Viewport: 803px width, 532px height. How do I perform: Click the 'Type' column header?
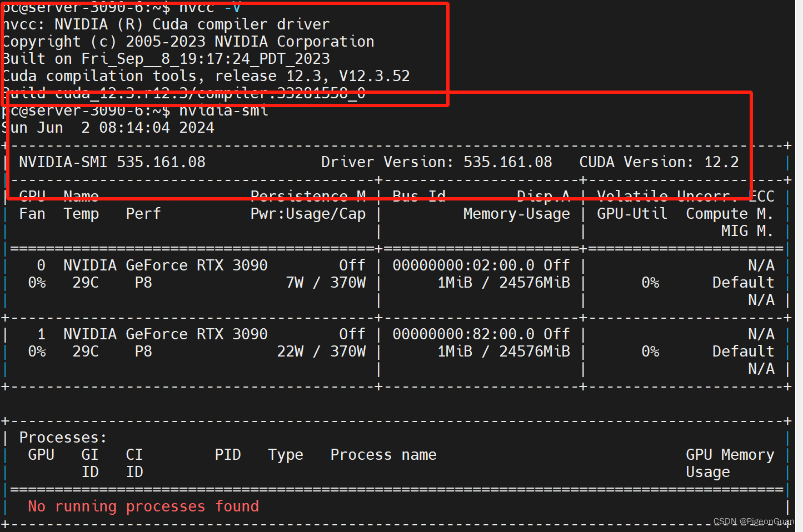[x=286, y=455]
